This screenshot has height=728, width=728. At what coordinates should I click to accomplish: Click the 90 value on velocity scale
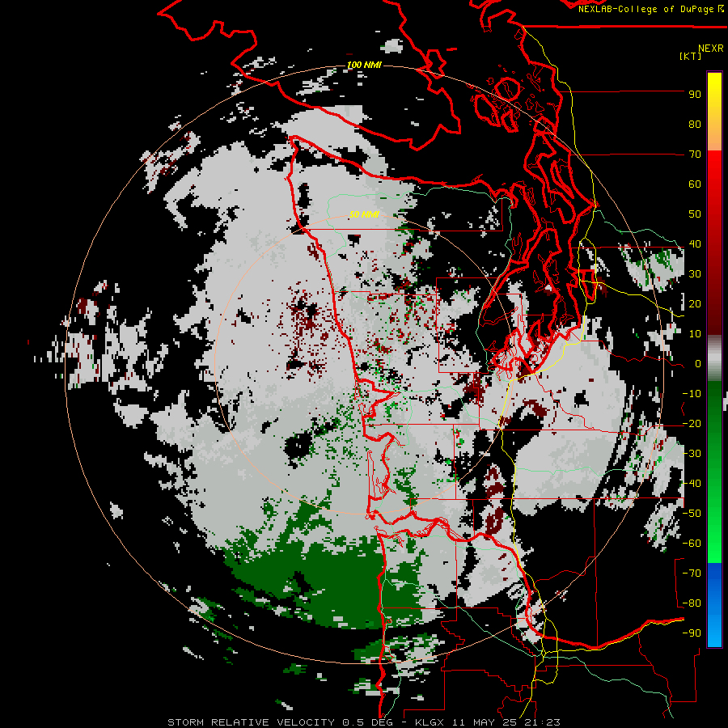pyautogui.click(x=695, y=95)
